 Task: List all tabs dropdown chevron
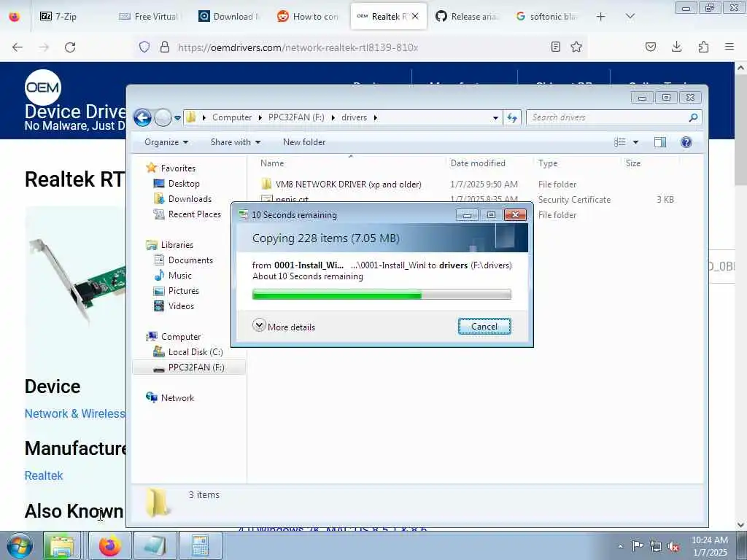630,17
